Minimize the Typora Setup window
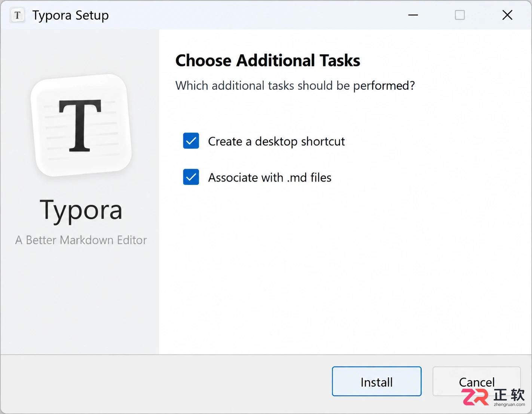 click(x=413, y=15)
